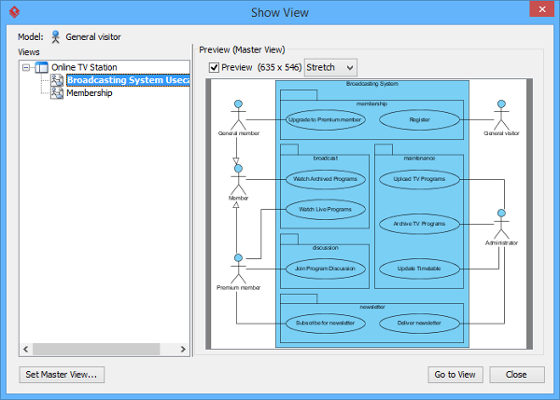Click the broadcast package label
Image resolution: width=560 pixels, height=400 pixels.
click(325, 158)
